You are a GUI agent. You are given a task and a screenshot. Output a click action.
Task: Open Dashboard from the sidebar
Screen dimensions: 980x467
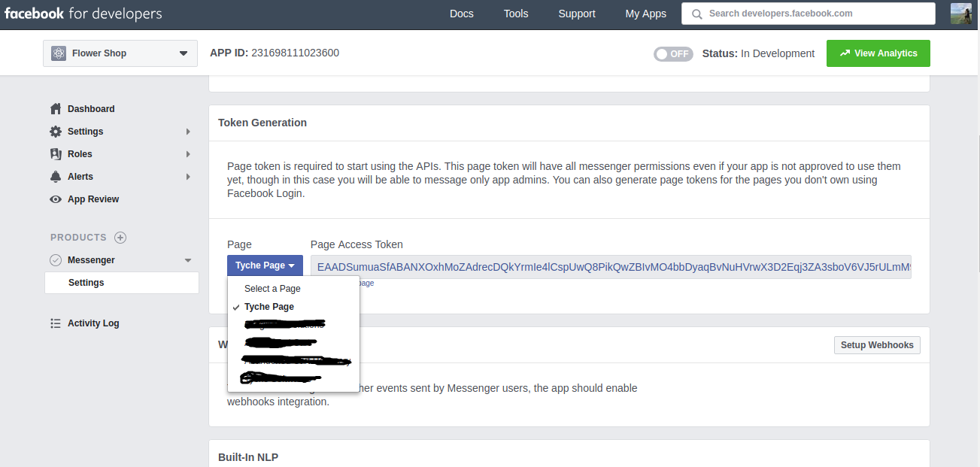pyautogui.click(x=91, y=109)
